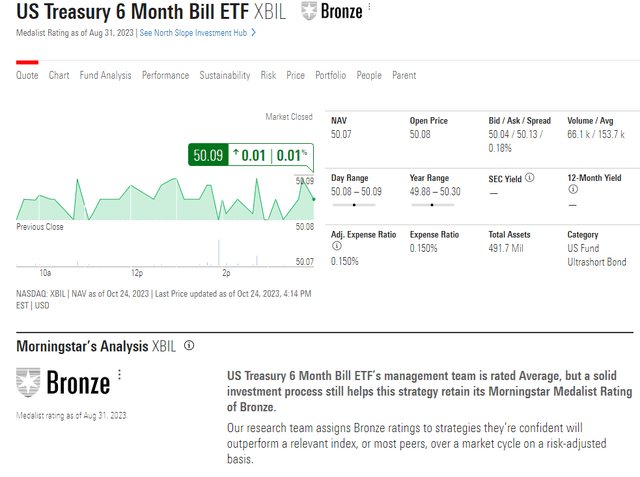Switch to the Chart tab

59,75
